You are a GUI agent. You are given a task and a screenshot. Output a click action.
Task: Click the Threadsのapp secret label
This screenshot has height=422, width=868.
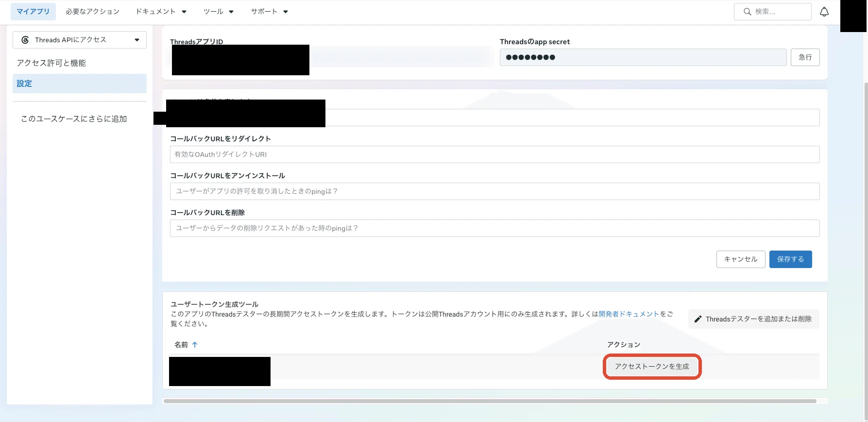[535, 42]
